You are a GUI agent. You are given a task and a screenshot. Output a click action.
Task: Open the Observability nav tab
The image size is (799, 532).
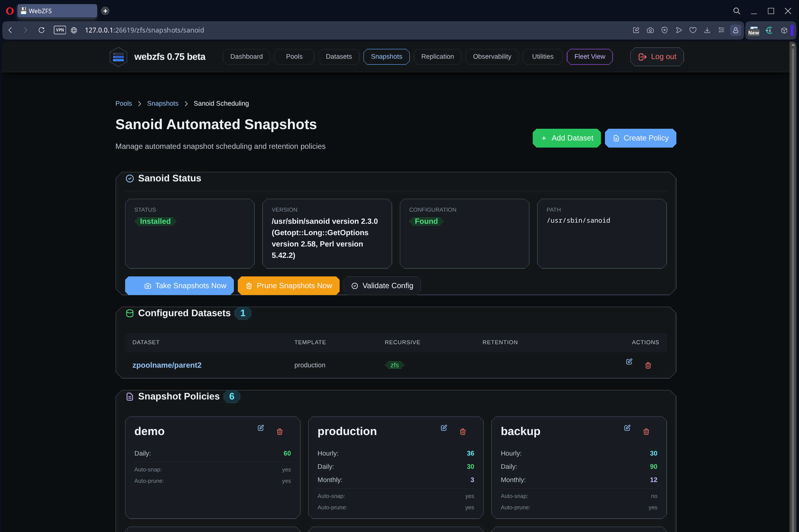click(x=492, y=56)
